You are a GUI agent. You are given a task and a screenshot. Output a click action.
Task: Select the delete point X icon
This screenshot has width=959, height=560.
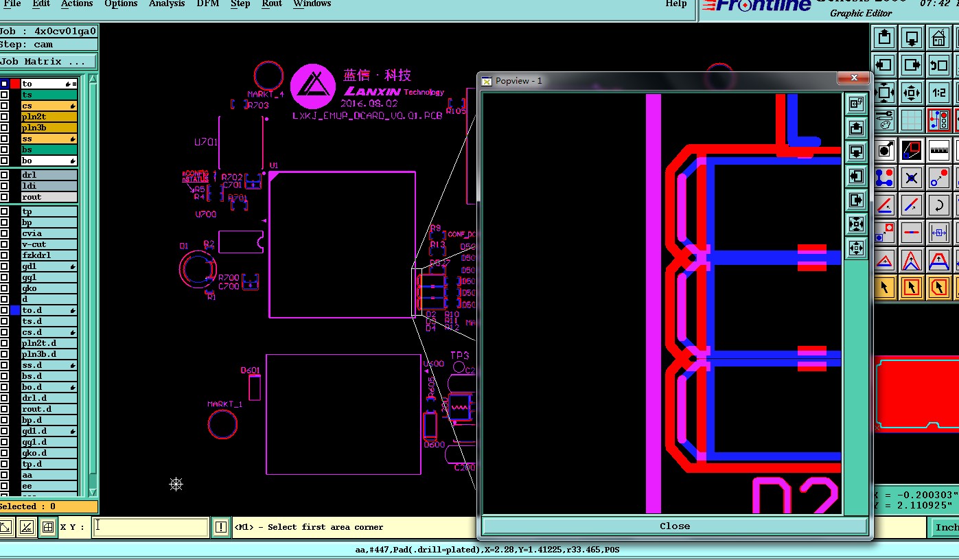coord(912,178)
